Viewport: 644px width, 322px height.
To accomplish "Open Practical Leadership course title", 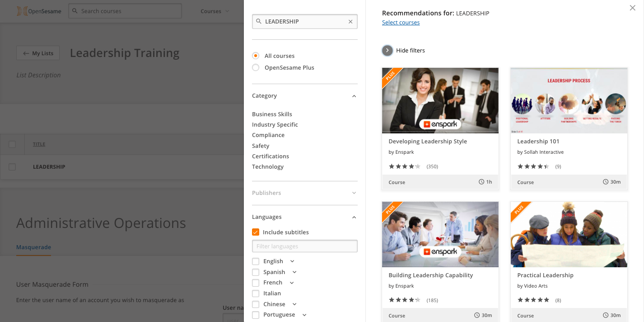I will coord(545,275).
